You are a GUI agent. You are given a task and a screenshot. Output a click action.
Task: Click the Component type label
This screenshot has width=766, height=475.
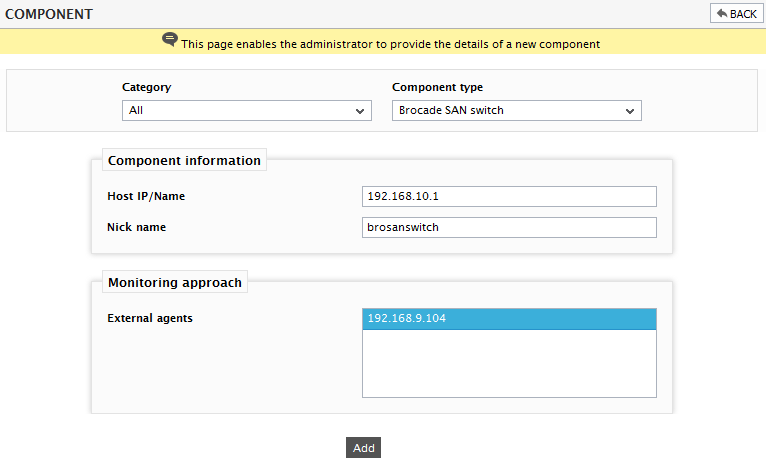point(437,87)
